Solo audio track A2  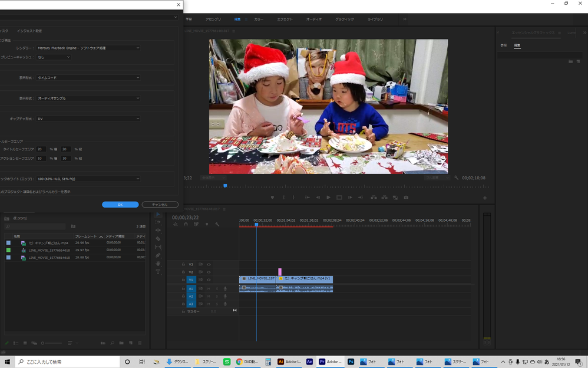coord(217,296)
